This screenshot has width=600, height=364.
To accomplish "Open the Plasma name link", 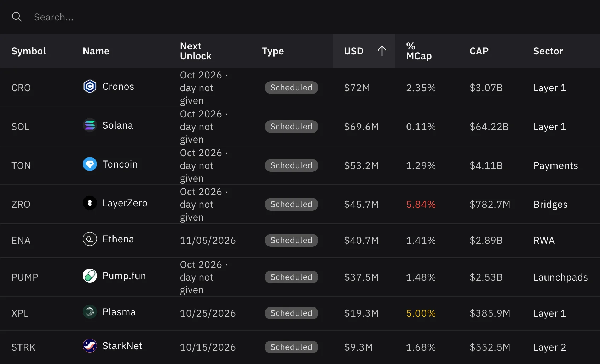I will click(x=119, y=312).
